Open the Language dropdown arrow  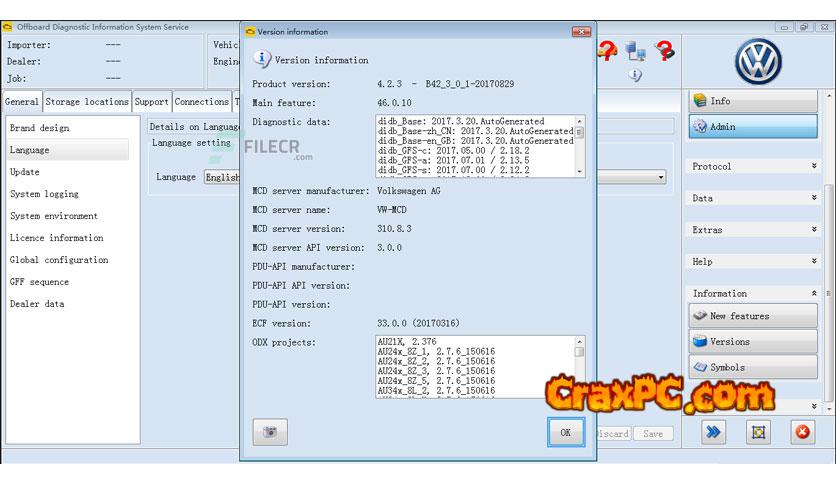pos(660,178)
